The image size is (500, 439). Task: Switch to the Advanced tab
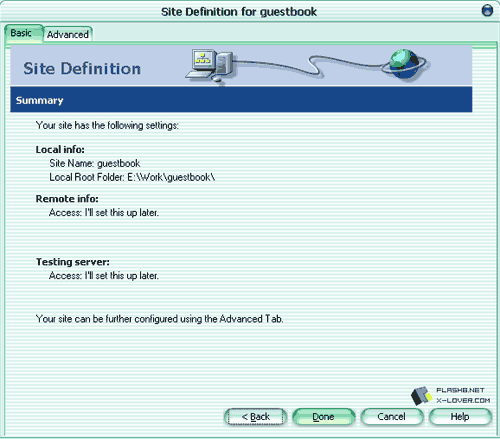click(x=68, y=34)
